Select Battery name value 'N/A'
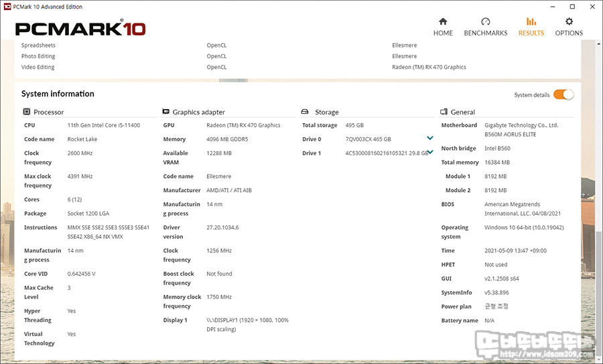The image size is (603, 364). (489, 321)
